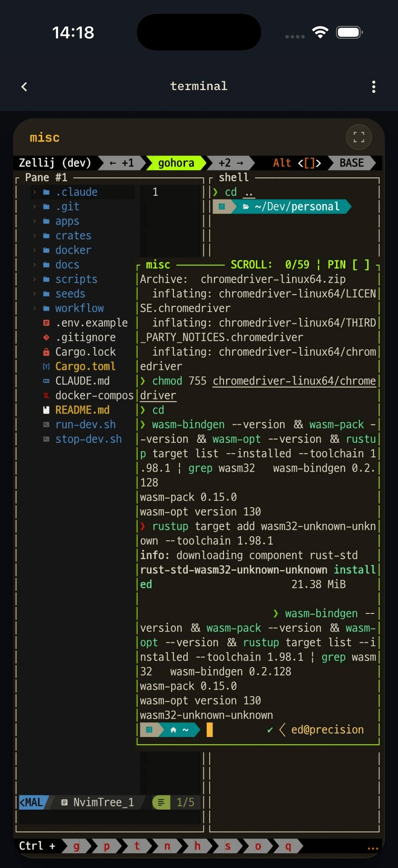Click chromedriver-linux64/chrome underlined path
398x868 pixels.
click(294, 381)
